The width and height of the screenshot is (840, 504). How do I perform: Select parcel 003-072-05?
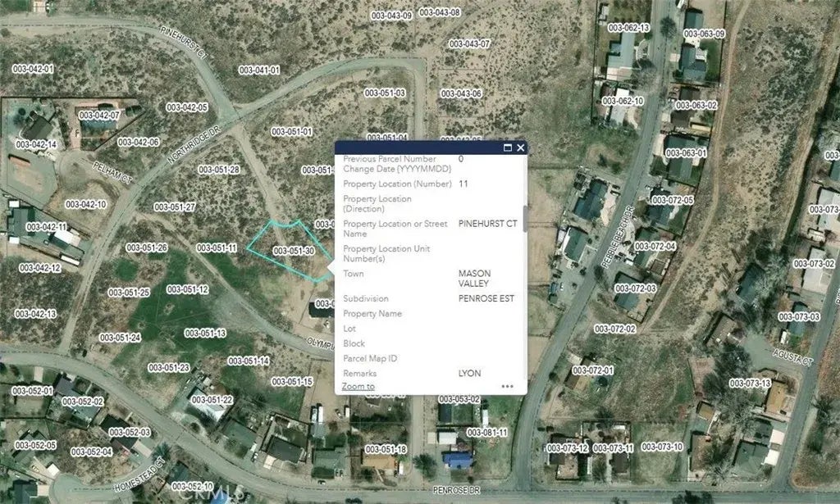click(x=673, y=200)
